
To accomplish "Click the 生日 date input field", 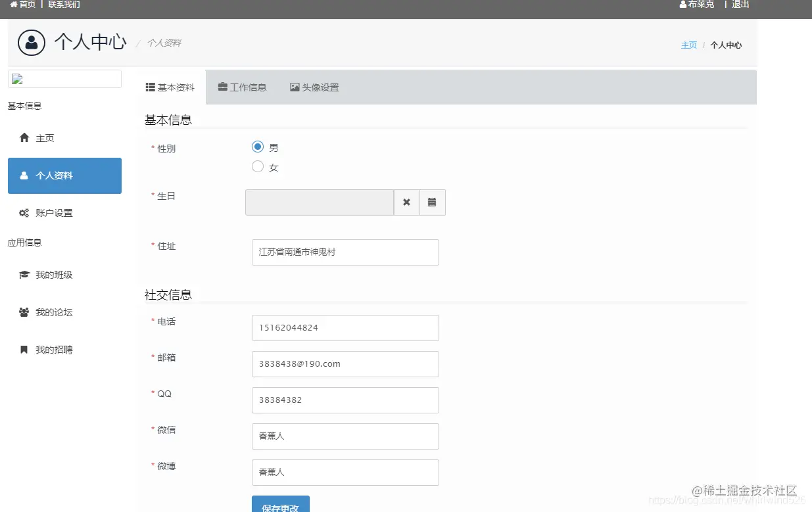I will click(x=320, y=202).
